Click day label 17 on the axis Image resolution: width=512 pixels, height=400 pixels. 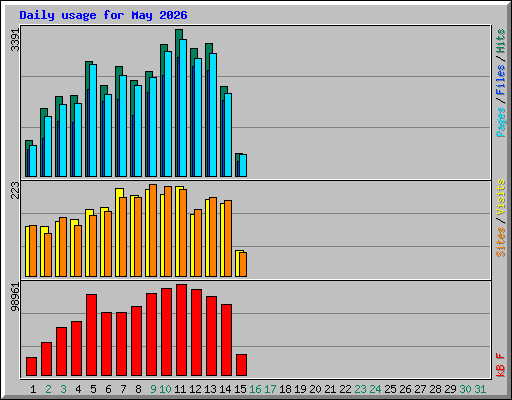click(x=270, y=389)
